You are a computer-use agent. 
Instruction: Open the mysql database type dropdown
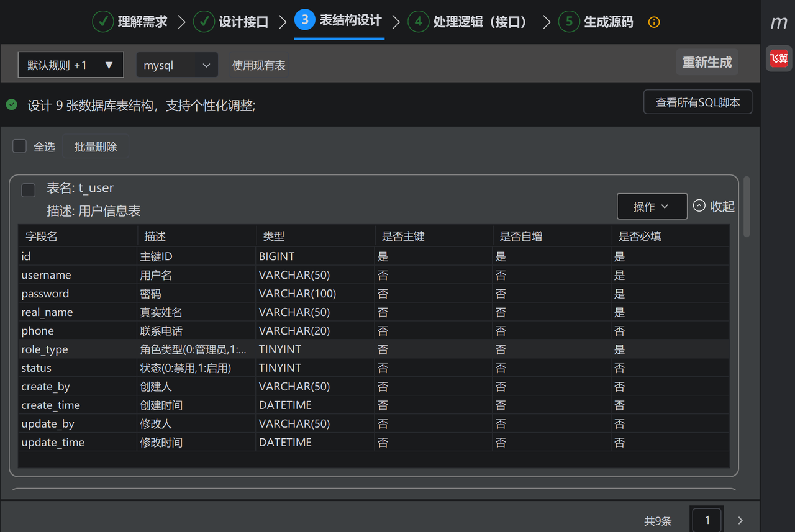tap(177, 65)
